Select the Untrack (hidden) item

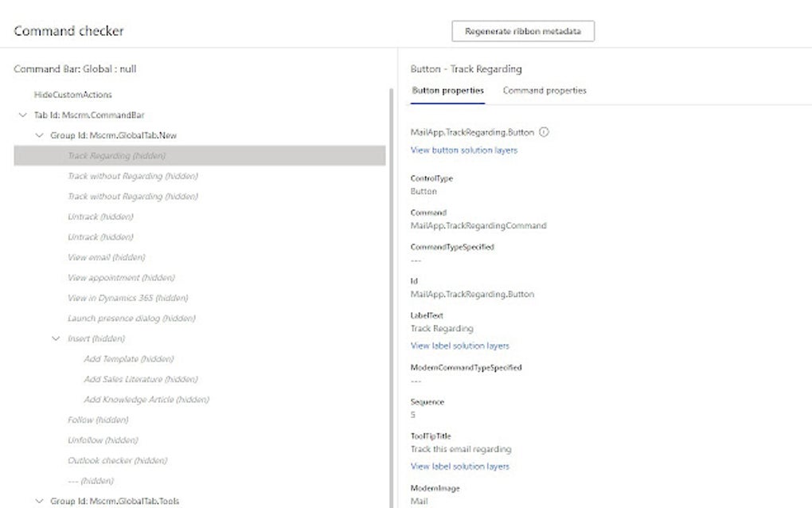coord(91,216)
